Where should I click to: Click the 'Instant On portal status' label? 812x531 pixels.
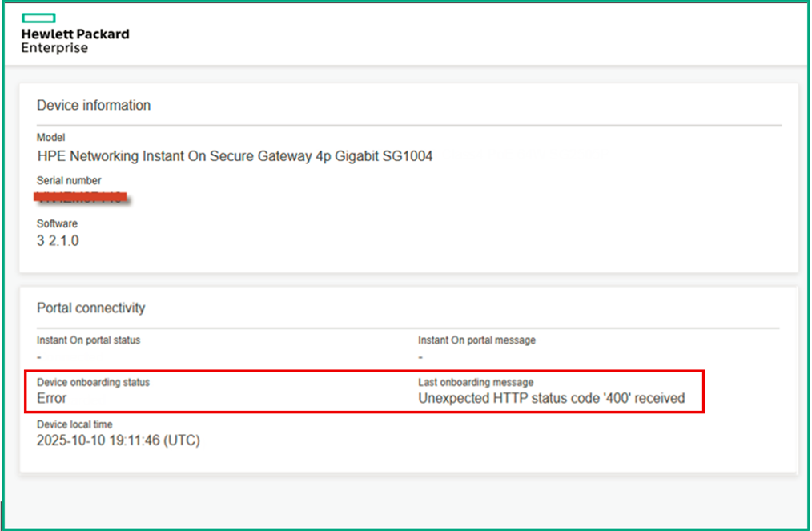pos(89,340)
